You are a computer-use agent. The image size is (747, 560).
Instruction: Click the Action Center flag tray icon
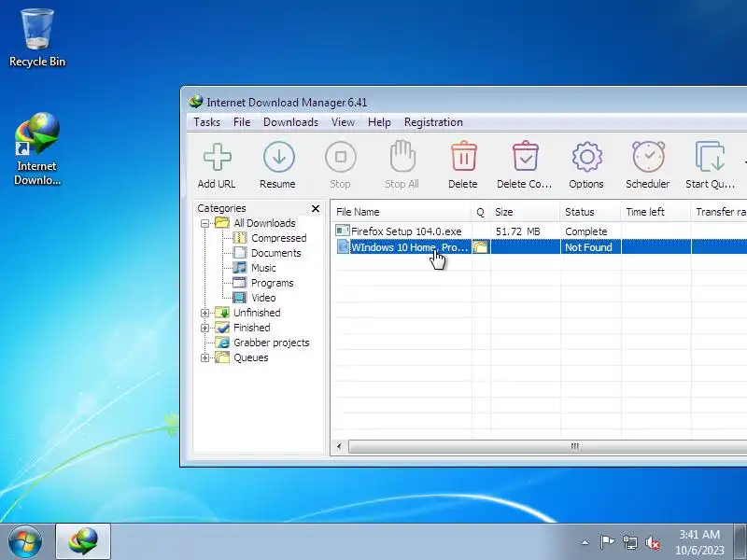click(x=607, y=542)
